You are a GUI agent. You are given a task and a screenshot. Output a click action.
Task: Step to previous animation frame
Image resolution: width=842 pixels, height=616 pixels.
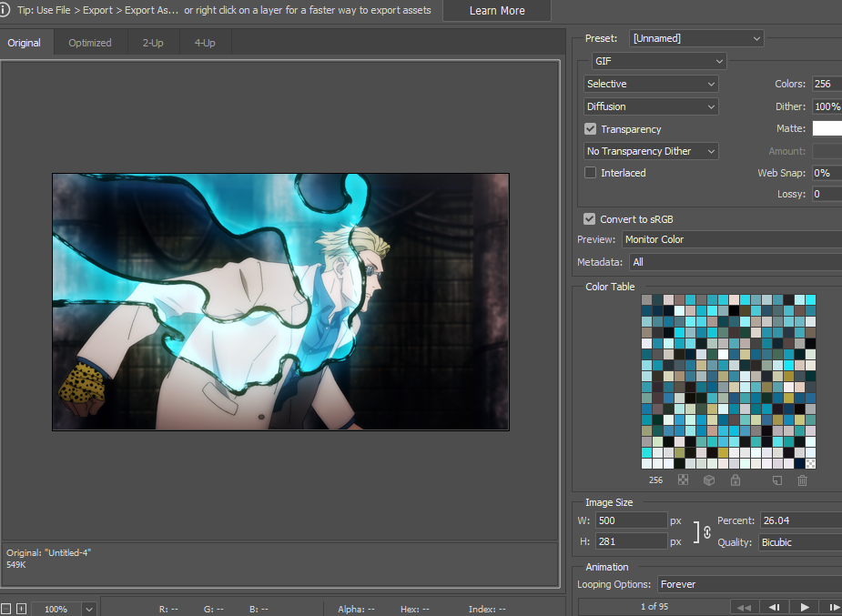pyautogui.click(x=774, y=607)
